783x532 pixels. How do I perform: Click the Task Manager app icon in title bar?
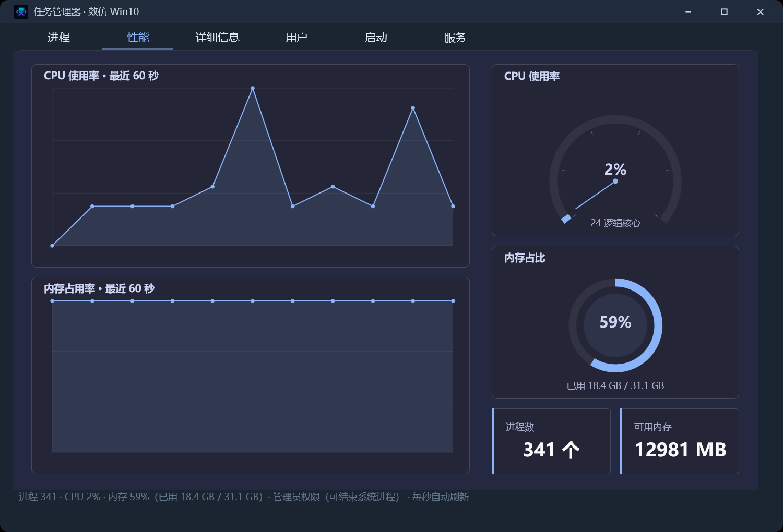point(21,11)
